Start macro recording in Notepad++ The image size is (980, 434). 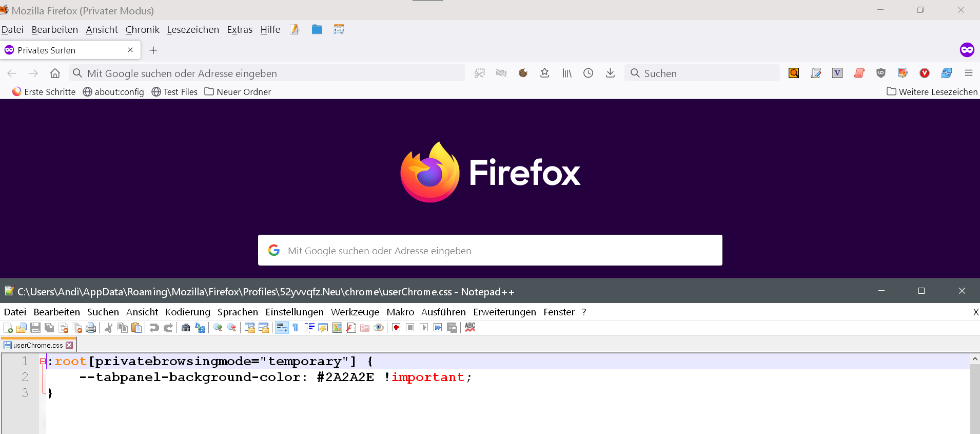point(396,328)
